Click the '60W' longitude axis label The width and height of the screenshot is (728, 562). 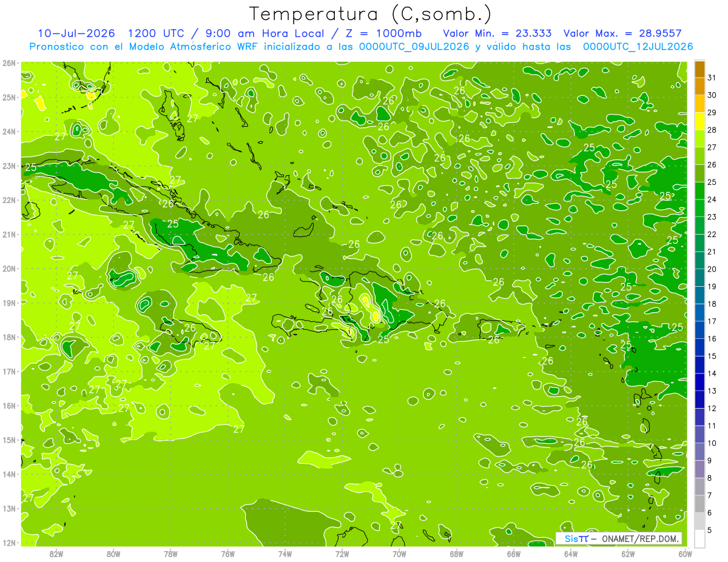(x=685, y=554)
